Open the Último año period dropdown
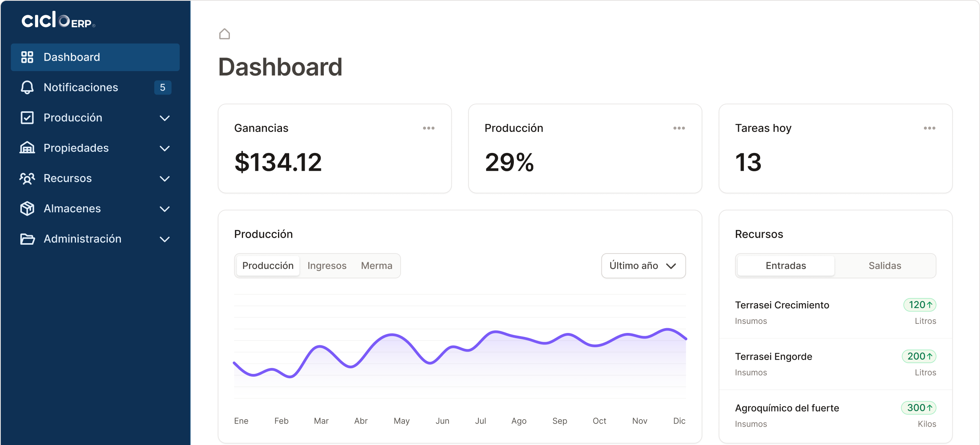980x445 pixels. (643, 266)
